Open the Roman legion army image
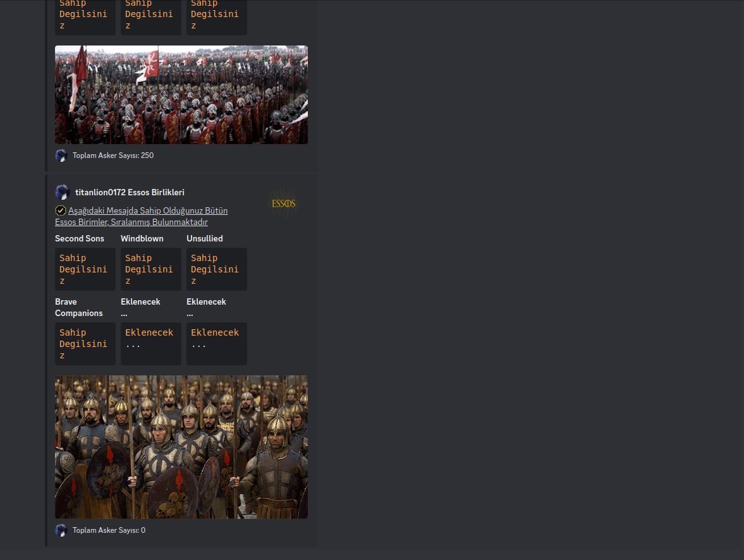Viewport: 744px width, 560px height. (181, 94)
